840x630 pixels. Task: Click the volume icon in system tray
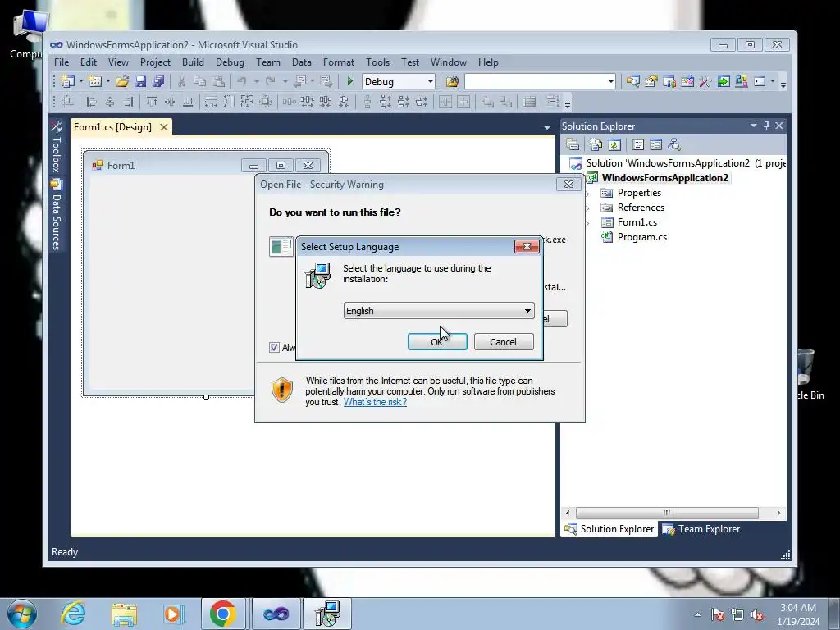pyautogui.click(x=757, y=615)
